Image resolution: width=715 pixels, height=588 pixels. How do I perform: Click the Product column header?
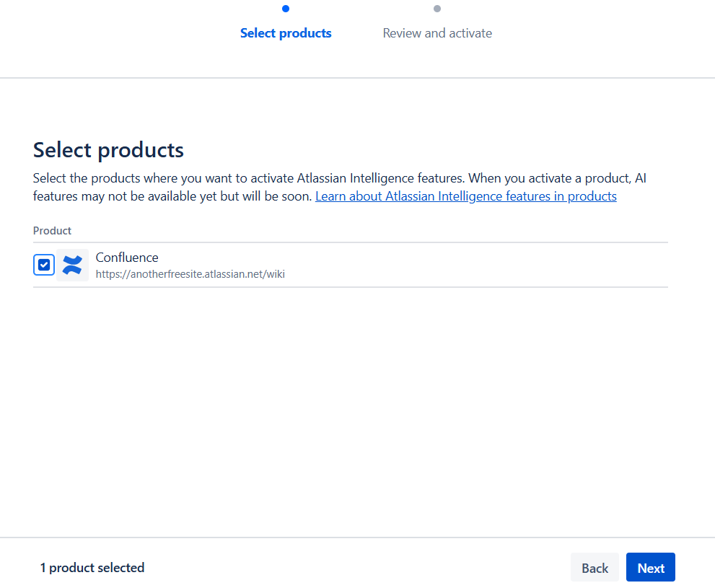point(52,231)
